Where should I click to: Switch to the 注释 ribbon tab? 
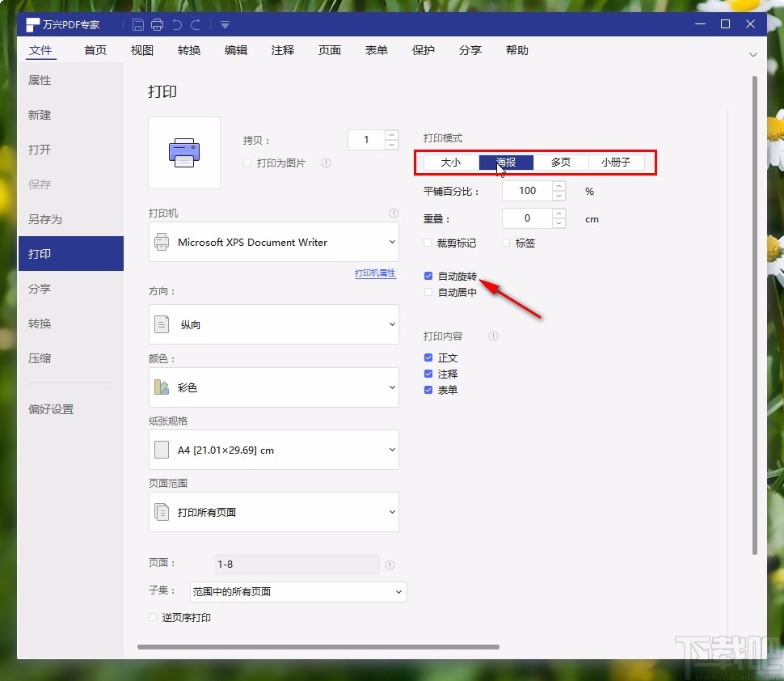[x=282, y=50]
